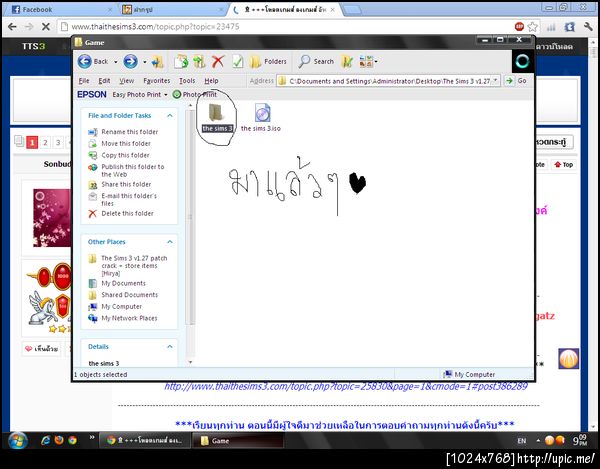Click the Back arrow in Game window
Screen dimensions: 600x469
click(x=85, y=61)
